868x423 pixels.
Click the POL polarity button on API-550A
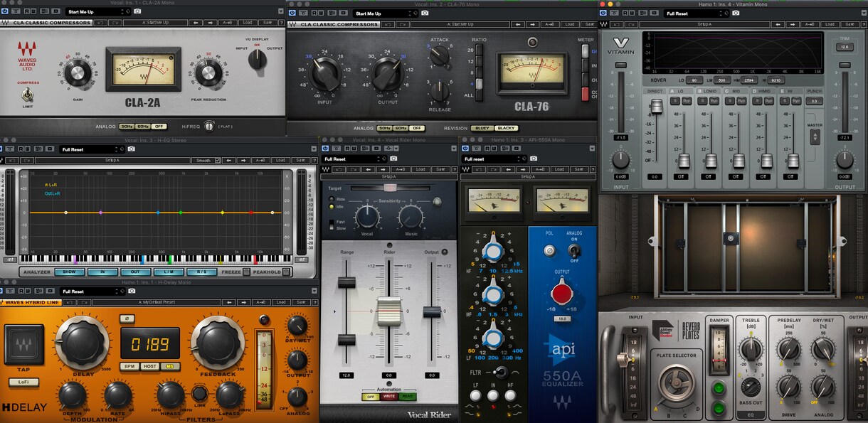coord(549,251)
